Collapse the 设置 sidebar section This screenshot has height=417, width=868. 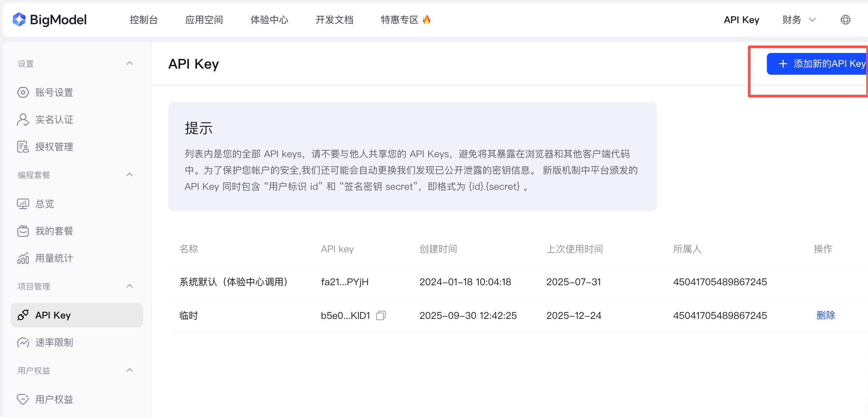(129, 64)
